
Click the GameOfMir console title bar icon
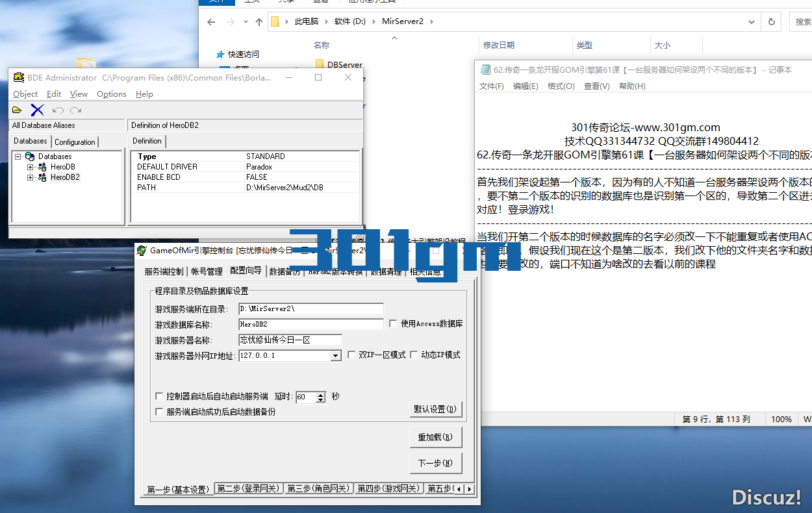coord(142,250)
